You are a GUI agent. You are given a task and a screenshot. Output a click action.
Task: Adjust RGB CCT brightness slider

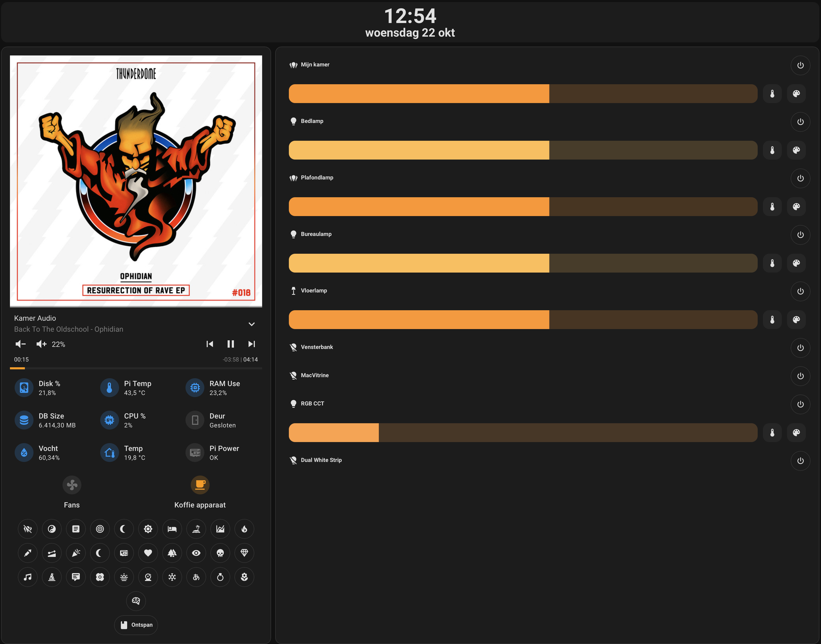tap(523, 433)
